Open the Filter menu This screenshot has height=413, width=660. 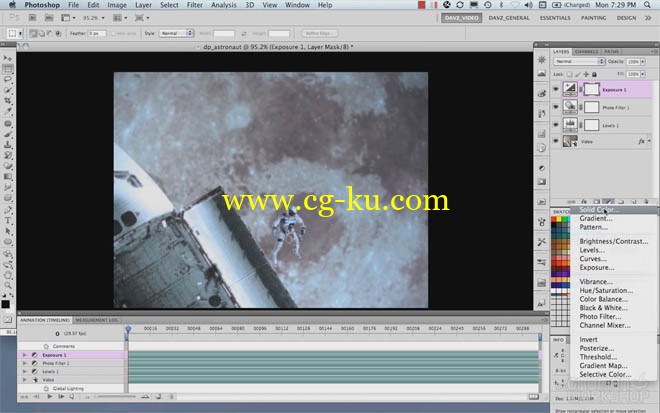[194, 5]
